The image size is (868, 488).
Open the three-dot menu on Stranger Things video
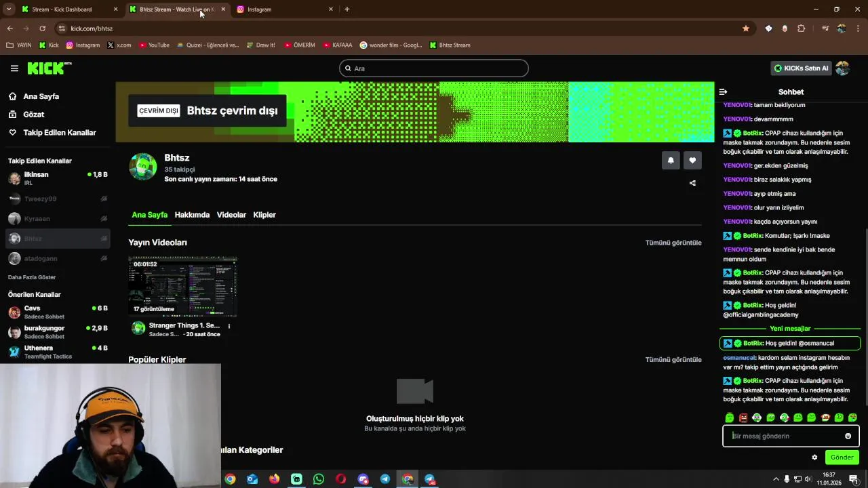[229, 326]
